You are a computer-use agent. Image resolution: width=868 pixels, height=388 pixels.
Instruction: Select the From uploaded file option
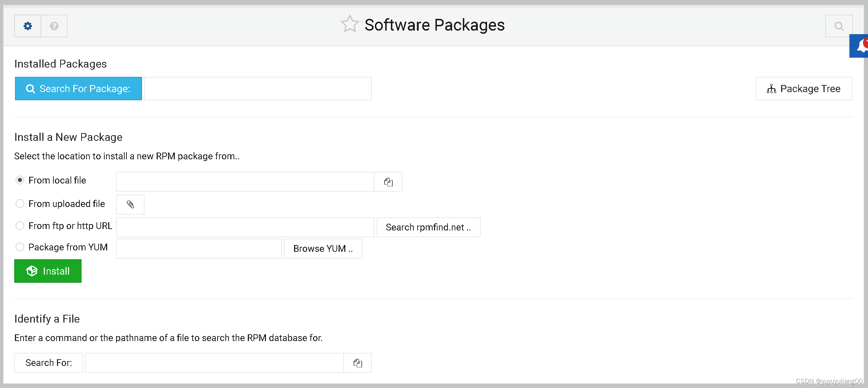(20, 203)
